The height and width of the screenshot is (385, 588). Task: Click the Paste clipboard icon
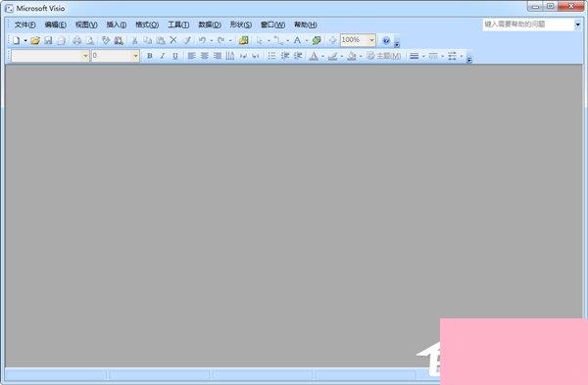[161, 40]
